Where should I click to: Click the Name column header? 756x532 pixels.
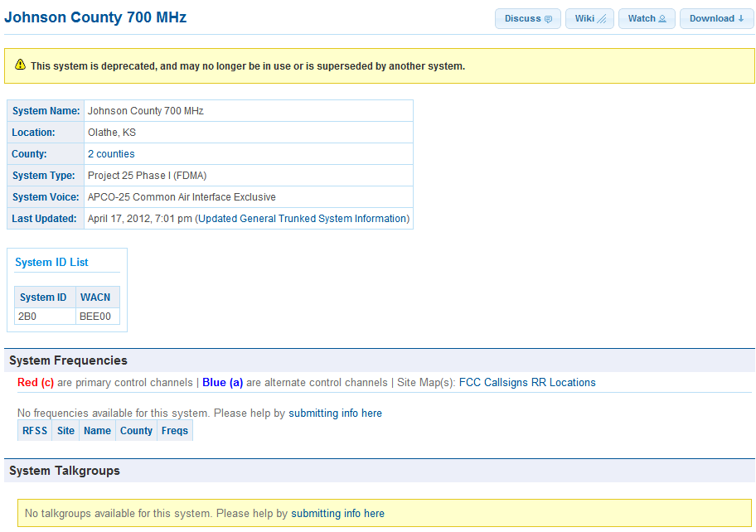click(x=97, y=431)
